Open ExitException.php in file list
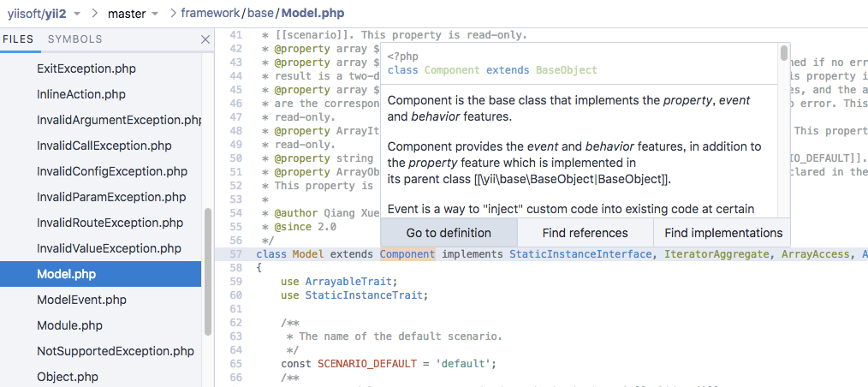 86,68
